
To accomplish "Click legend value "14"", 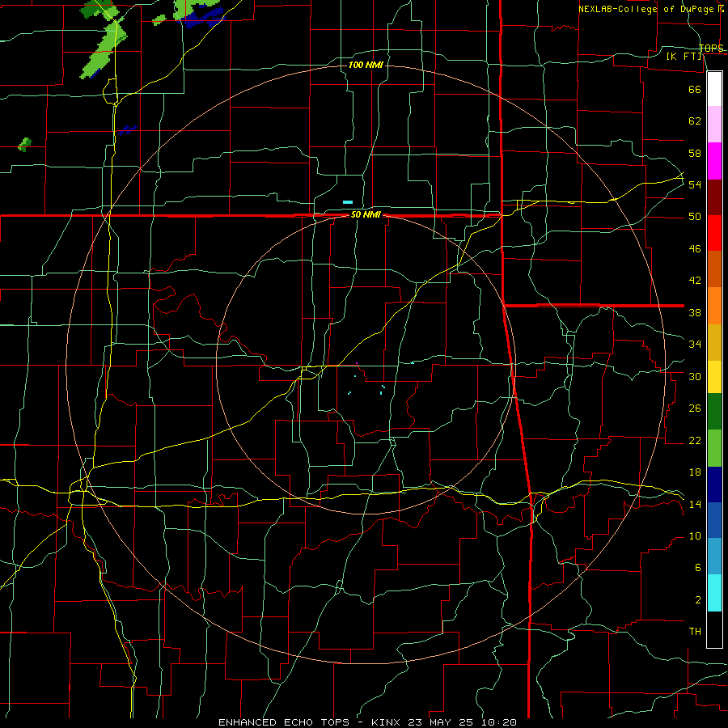I will click(x=695, y=504).
